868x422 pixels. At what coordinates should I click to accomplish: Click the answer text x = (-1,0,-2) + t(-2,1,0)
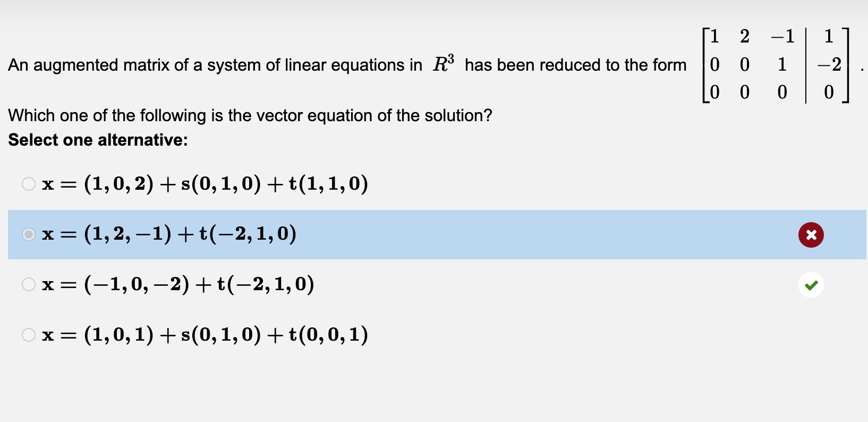[178, 285]
